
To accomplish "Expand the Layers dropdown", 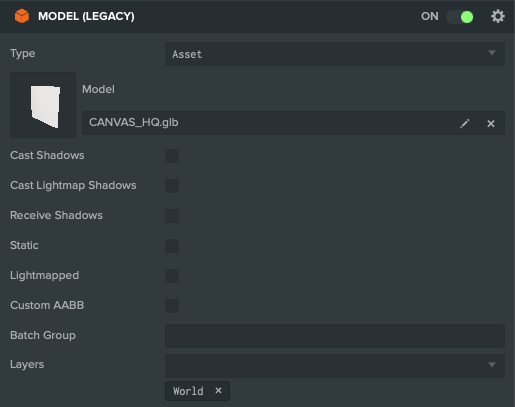I will [335, 366].
